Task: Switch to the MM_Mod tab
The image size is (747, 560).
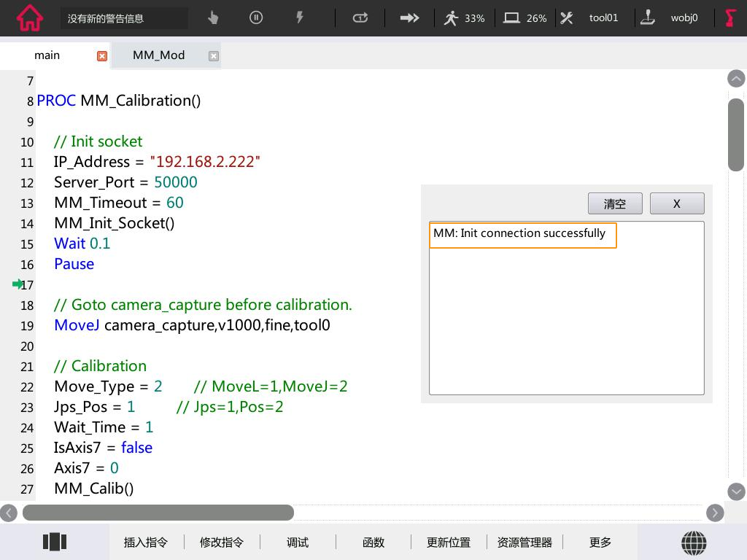Action: [x=158, y=55]
